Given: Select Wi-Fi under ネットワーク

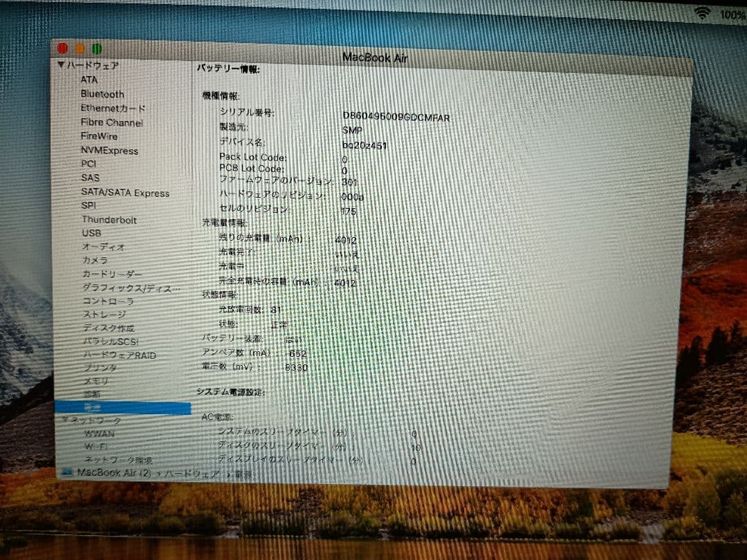Looking at the screenshot, I should (95, 446).
